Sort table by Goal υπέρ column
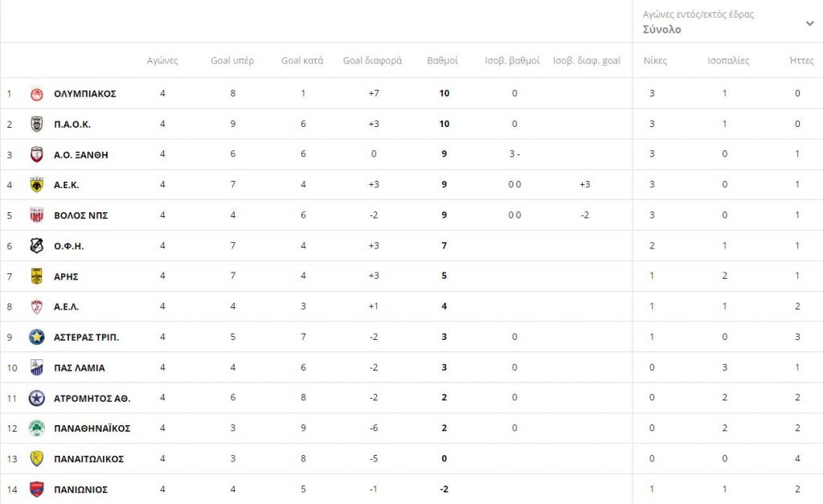This screenshot has width=823, height=504. 232,60
